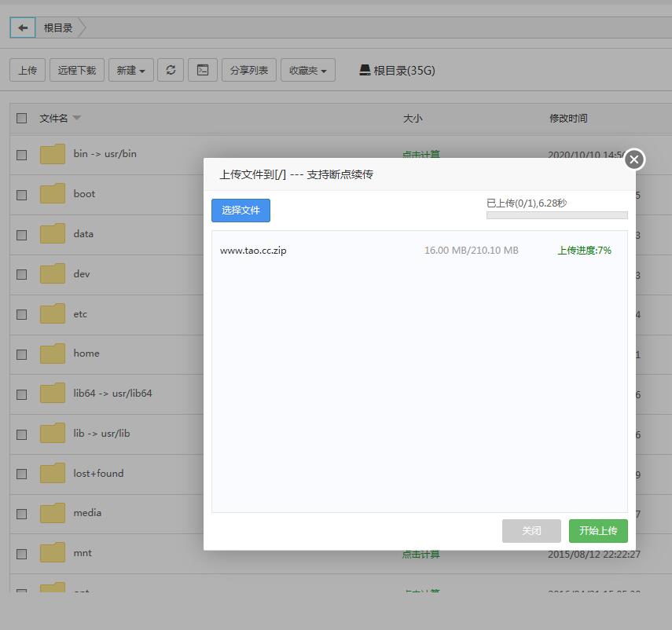Close the upload dialog with X icon
672x630 pixels.
pos(634,159)
